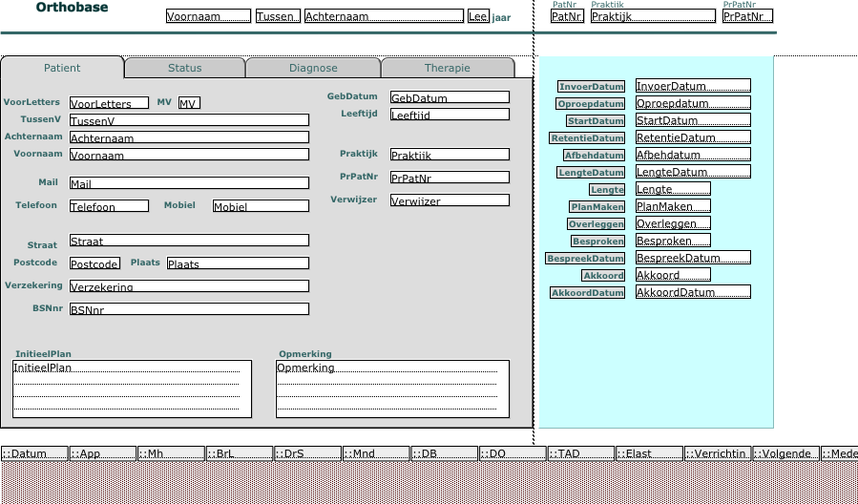Click the Telefoon input field
This screenshot has width=858, height=504.
(x=109, y=206)
